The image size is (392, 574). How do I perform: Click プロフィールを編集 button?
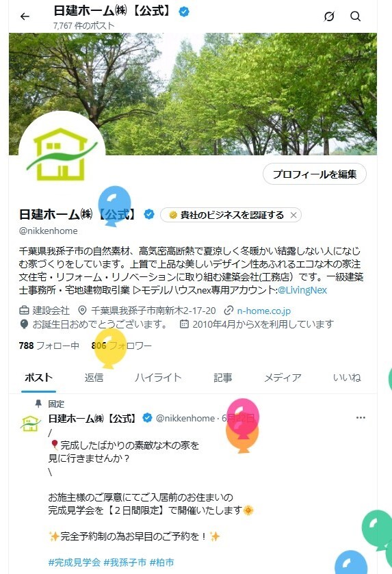pos(315,174)
